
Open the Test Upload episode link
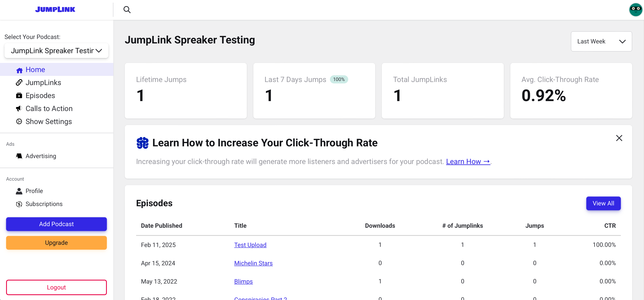pyautogui.click(x=250, y=245)
